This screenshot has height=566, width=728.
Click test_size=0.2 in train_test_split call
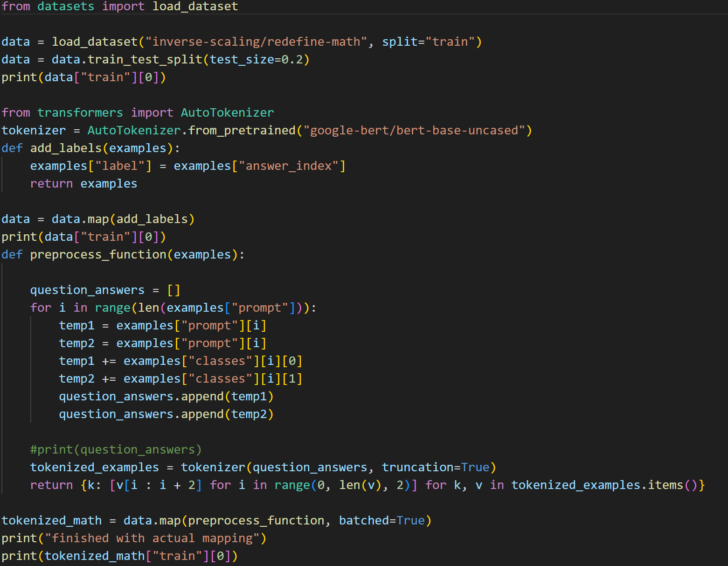click(x=256, y=60)
